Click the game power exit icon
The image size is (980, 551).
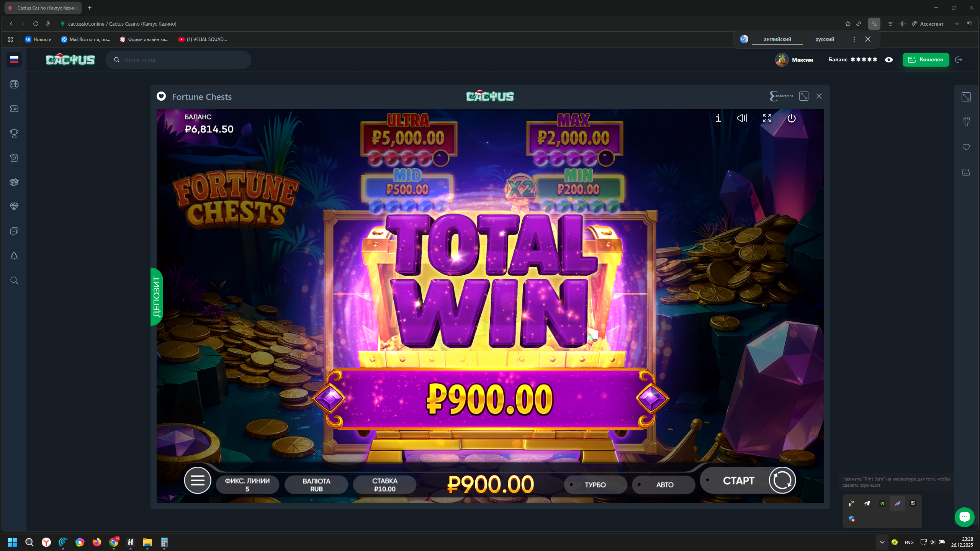coord(792,118)
